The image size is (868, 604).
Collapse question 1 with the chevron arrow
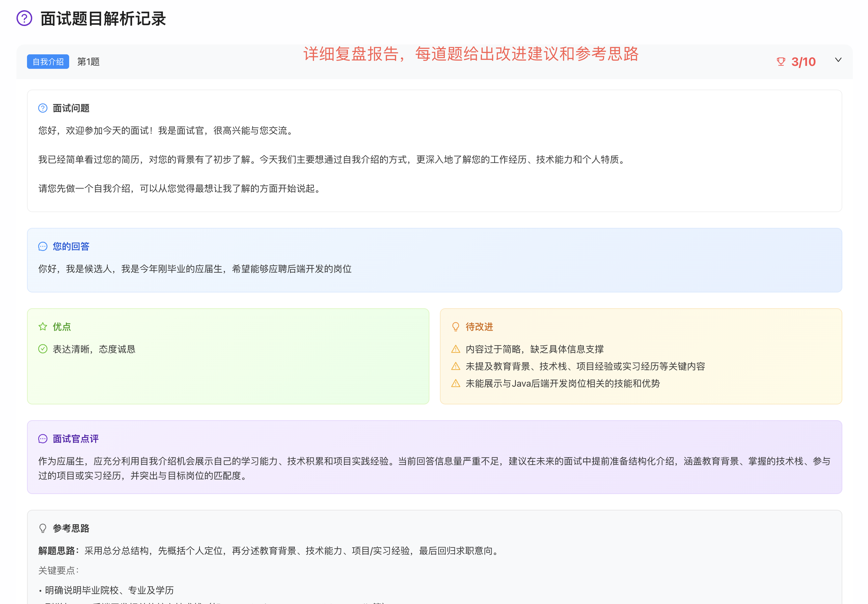click(838, 60)
